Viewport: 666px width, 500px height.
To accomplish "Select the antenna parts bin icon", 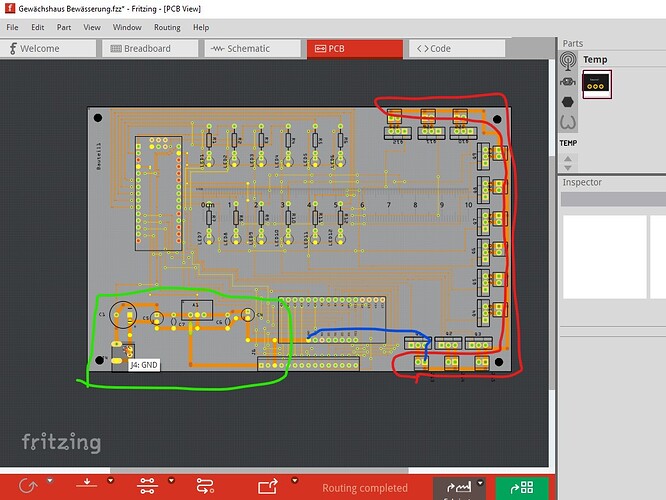I will point(568,61).
